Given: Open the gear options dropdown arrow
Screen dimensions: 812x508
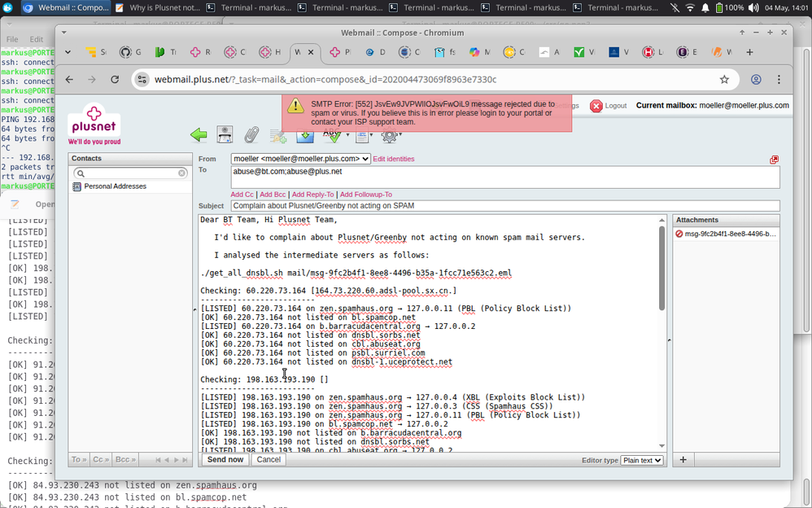Looking at the screenshot, I should 400,135.
